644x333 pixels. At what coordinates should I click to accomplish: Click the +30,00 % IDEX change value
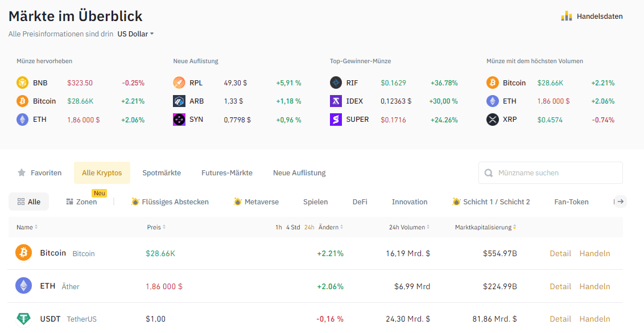[443, 101]
